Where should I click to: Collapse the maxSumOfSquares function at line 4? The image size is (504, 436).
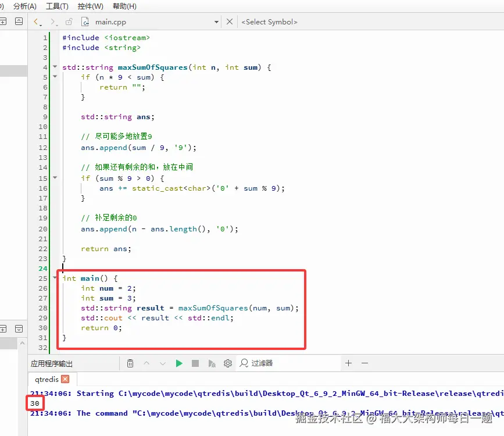pos(55,67)
